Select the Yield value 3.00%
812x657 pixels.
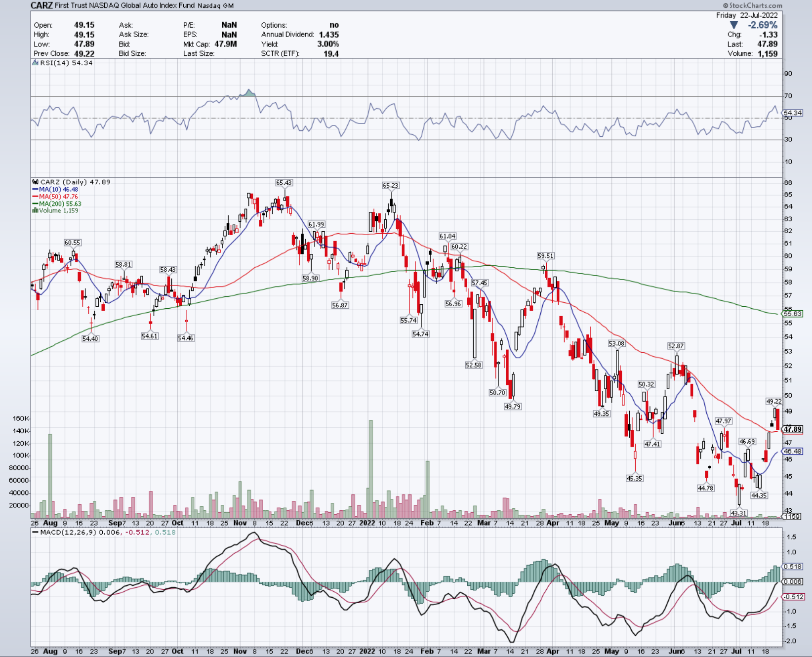coord(328,44)
